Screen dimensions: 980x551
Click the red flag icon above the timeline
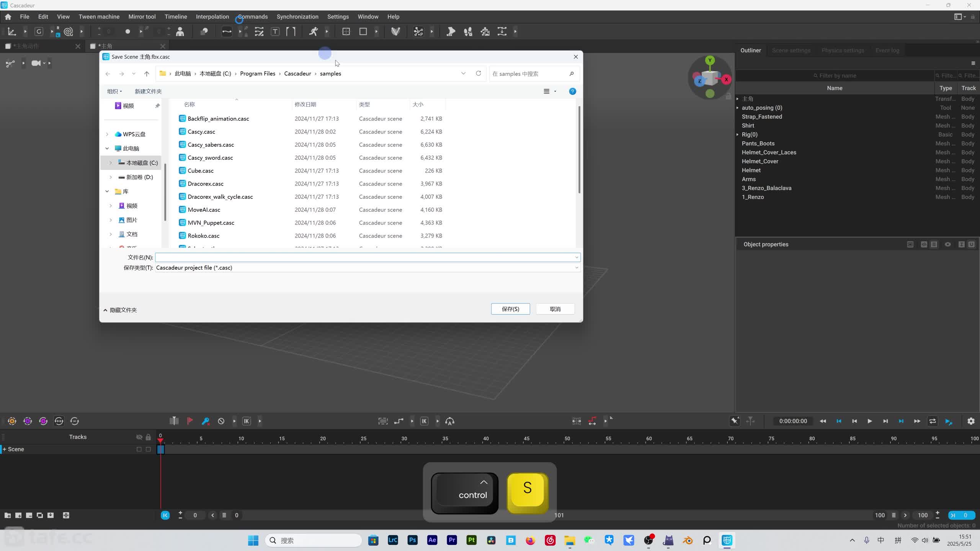[189, 421]
